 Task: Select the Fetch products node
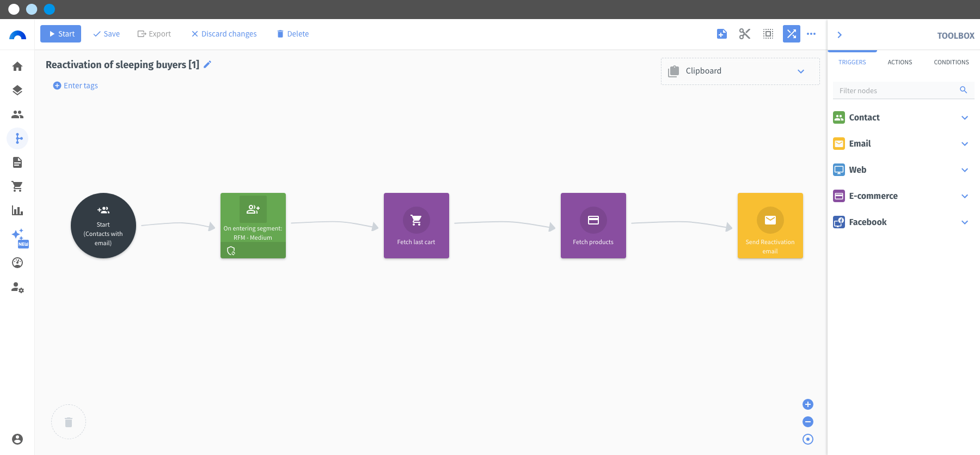[x=593, y=226]
